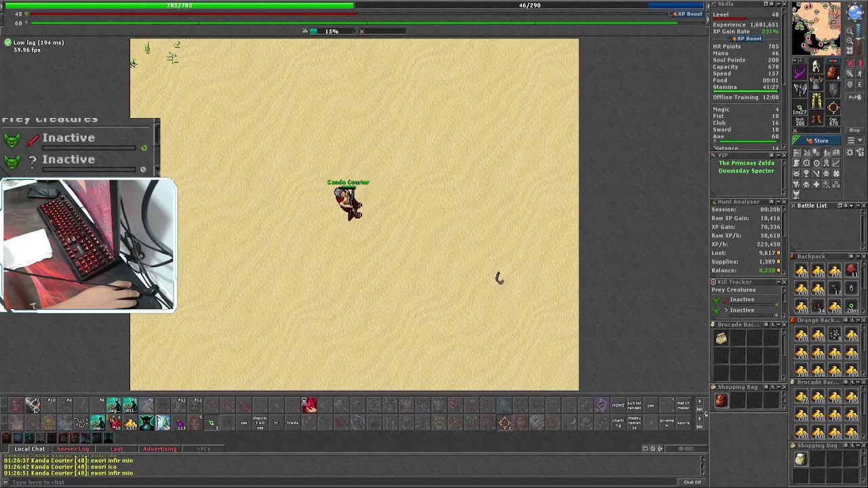Screen dimensions: 868x488
Task: Toggle the expert mode E button
Action: click(x=860, y=85)
